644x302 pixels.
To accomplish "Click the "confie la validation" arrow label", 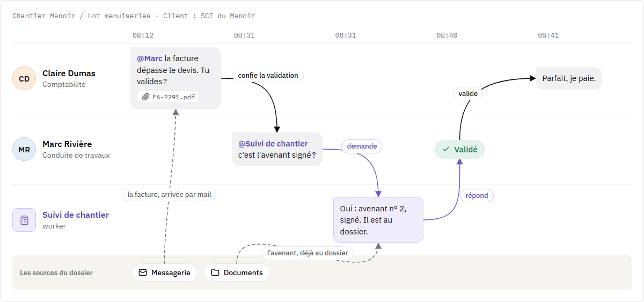I will tap(268, 75).
